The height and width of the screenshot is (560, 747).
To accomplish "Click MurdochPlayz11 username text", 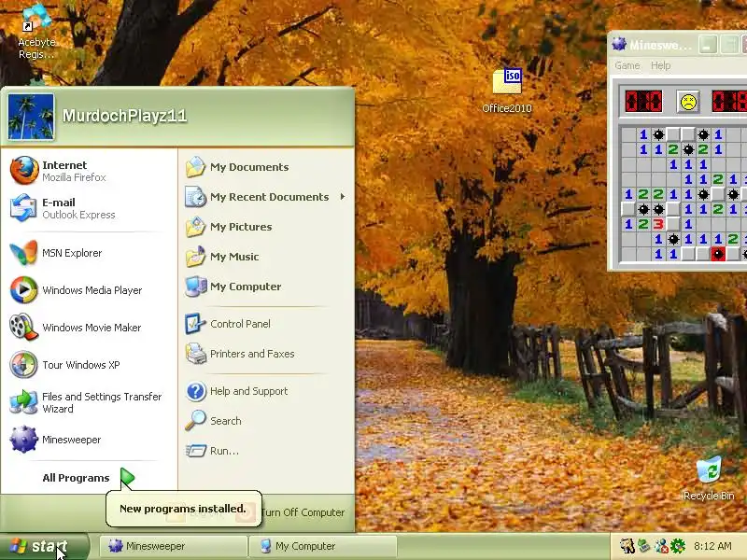I will click(x=125, y=116).
